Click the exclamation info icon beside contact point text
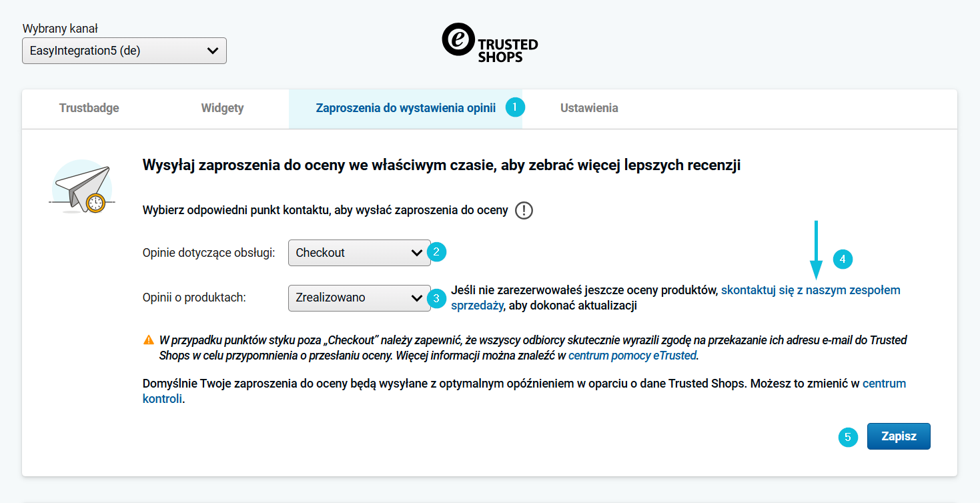The height and width of the screenshot is (503, 980). point(524,211)
